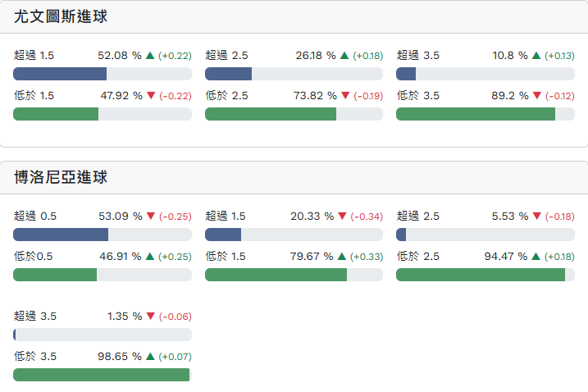Click the red down arrow beside 5.53 %
The width and height of the screenshot is (588, 392).
(536, 217)
